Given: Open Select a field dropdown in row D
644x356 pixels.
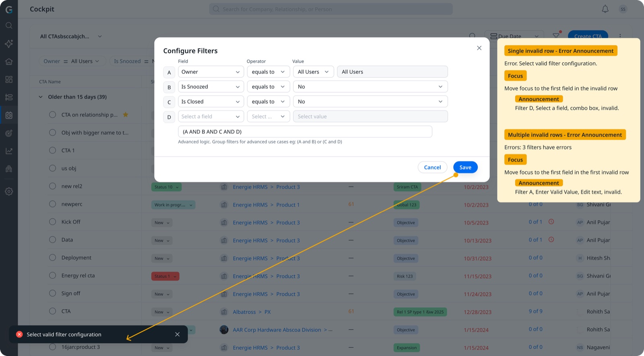Looking at the screenshot, I should click(211, 116).
